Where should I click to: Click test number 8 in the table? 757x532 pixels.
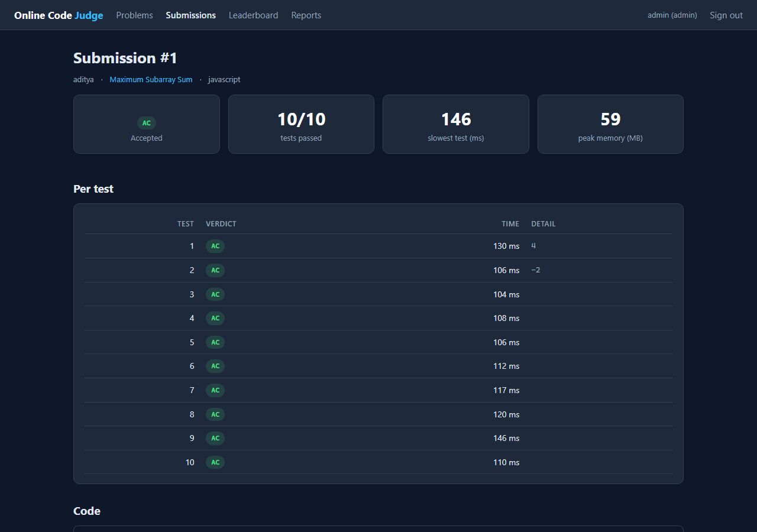pos(192,414)
